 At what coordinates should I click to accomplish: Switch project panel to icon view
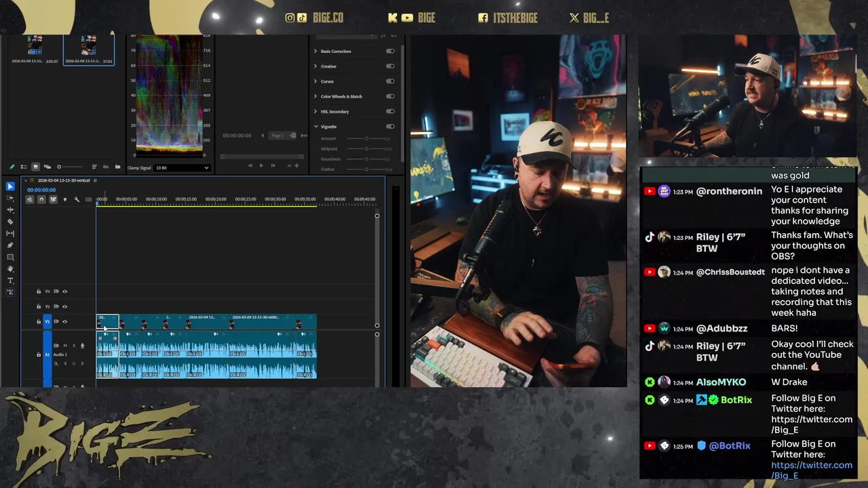pyautogui.click(x=35, y=167)
